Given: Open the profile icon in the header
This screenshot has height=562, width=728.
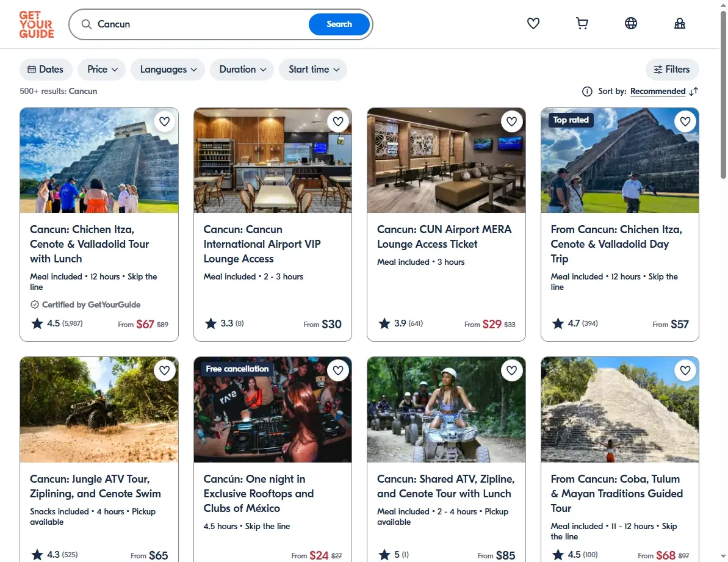Looking at the screenshot, I should pyautogui.click(x=679, y=23).
